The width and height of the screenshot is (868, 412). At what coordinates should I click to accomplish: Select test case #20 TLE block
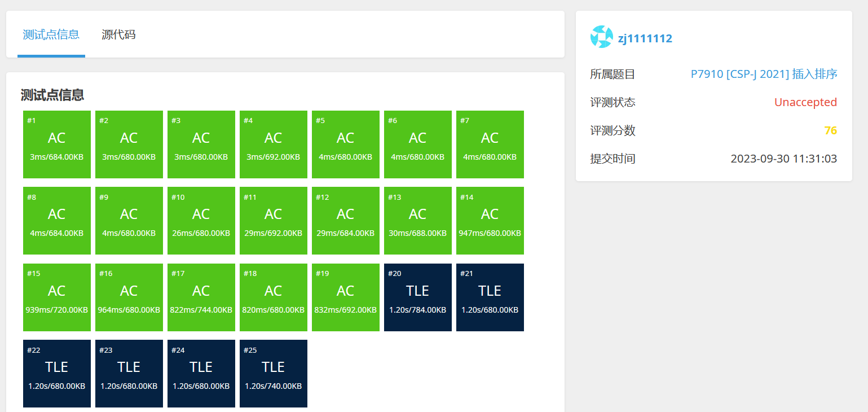coord(418,297)
